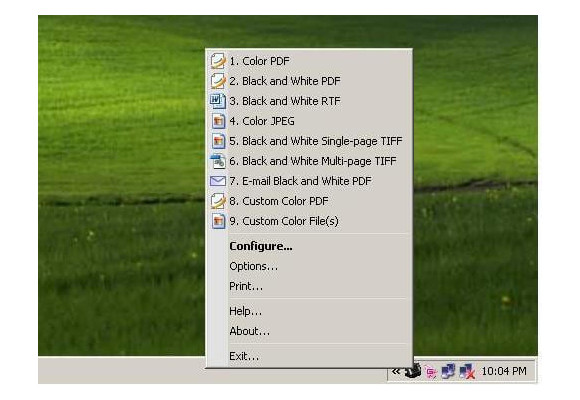This screenshot has height=400, width=580.
Task: Click the Custom Color File(s) icon
Action: 218,221
